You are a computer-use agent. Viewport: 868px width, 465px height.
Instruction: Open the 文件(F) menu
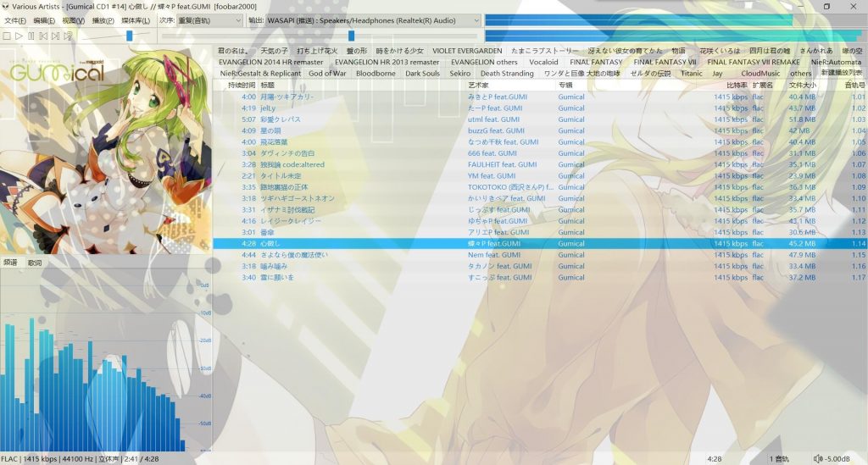coord(15,20)
